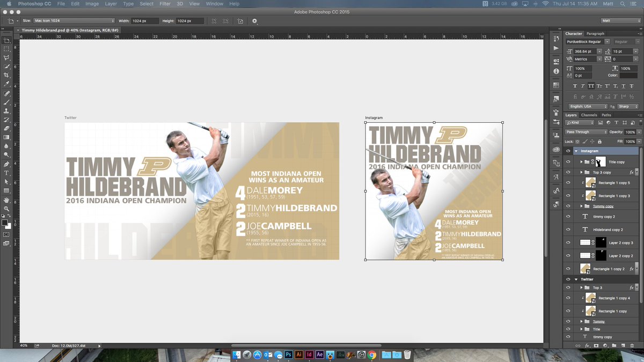
Task: Toggle Faux Bold in Character panel
Action: coord(575,86)
